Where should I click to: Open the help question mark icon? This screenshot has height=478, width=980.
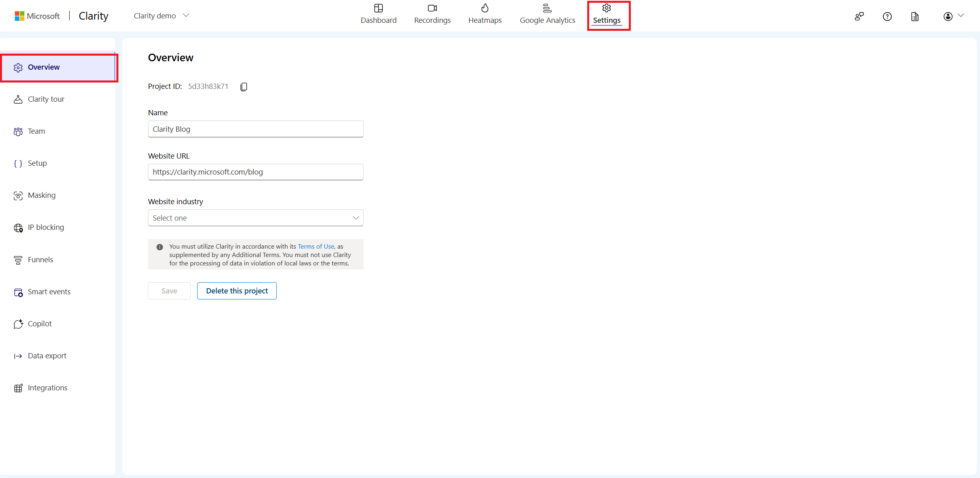click(887, 16)
